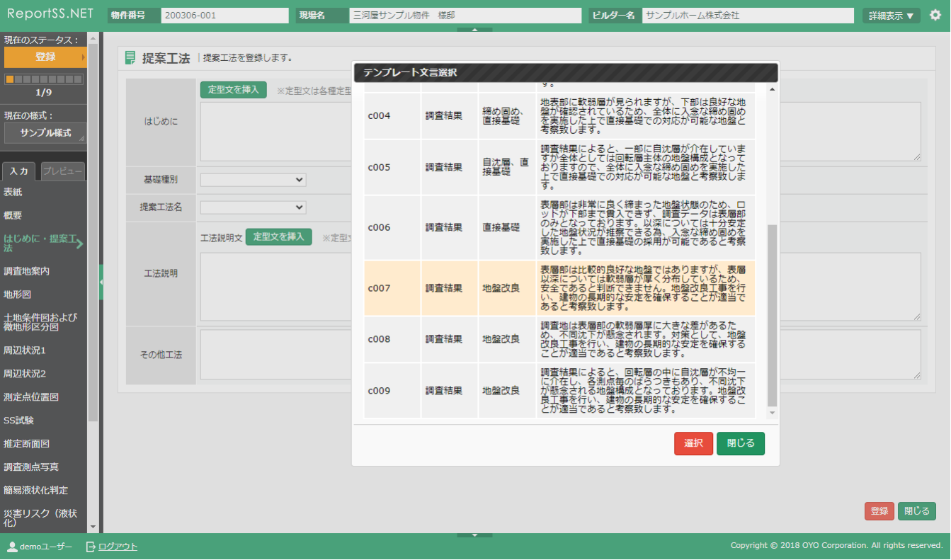Click the demo user profile icon
951x560 pixels.
[12, 547]
